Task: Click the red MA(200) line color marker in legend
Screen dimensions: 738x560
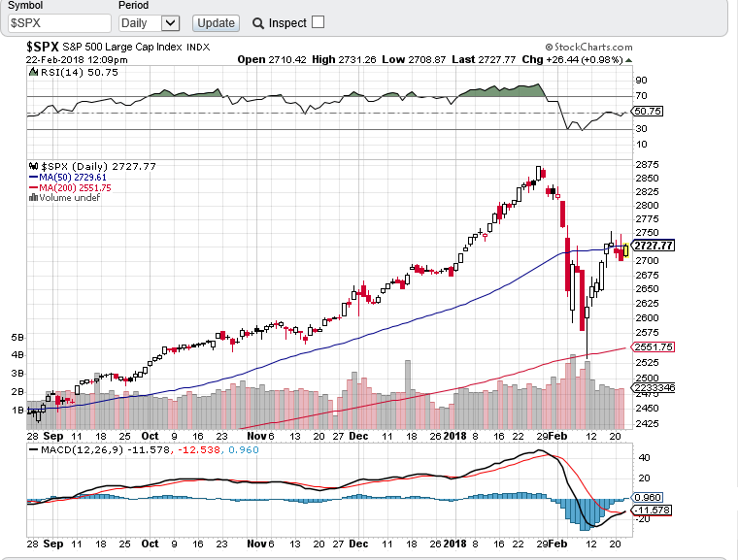Action: coord(33,187)
